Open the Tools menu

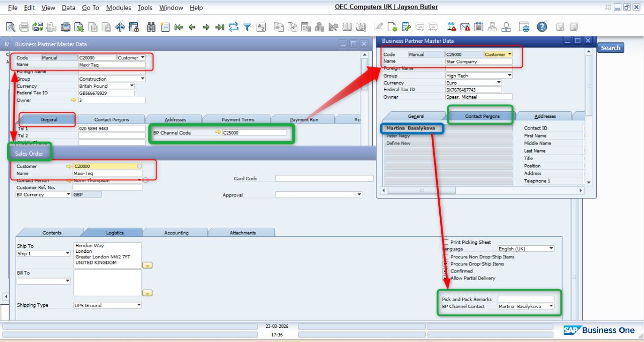tap(145, 8)
